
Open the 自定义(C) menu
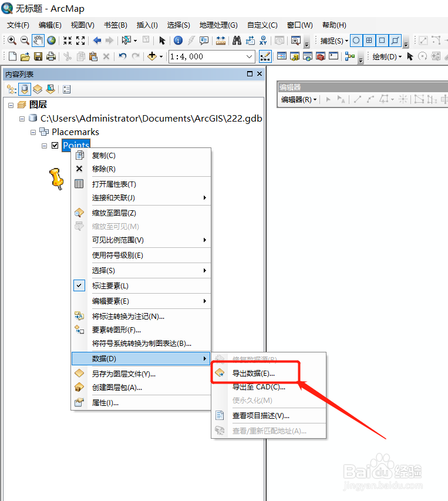pos(262,25)
